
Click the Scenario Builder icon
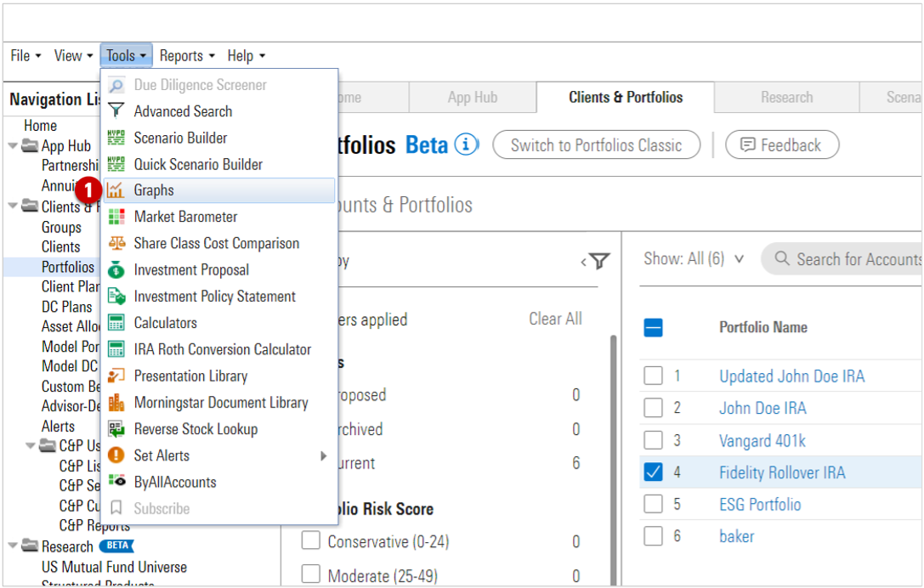point(116,138)
